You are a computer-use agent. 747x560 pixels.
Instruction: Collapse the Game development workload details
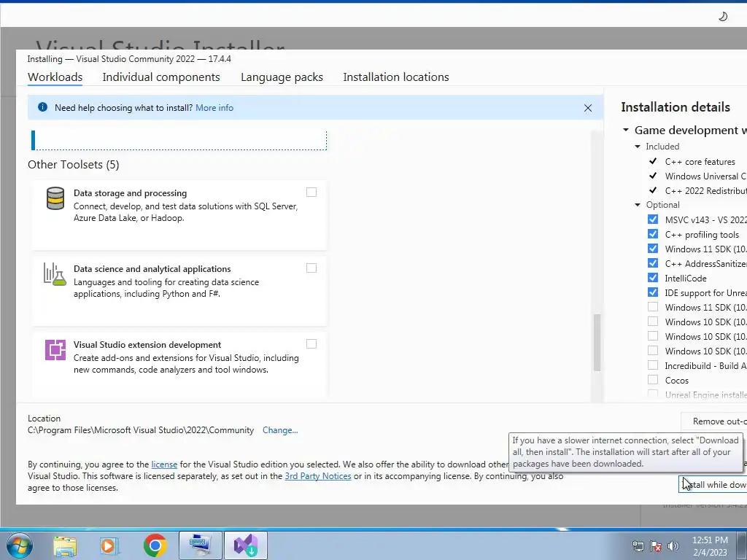click(x=625, y=130)
